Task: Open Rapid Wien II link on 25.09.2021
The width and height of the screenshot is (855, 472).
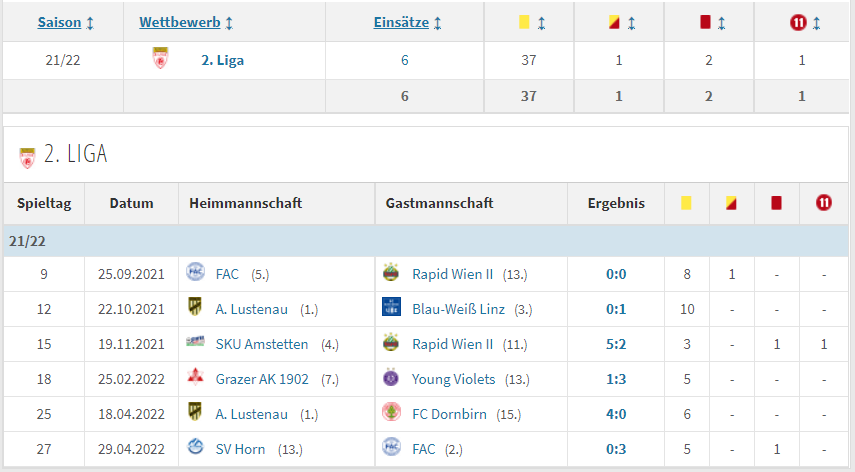Action: pyautogui.click(x=453, y=274)
